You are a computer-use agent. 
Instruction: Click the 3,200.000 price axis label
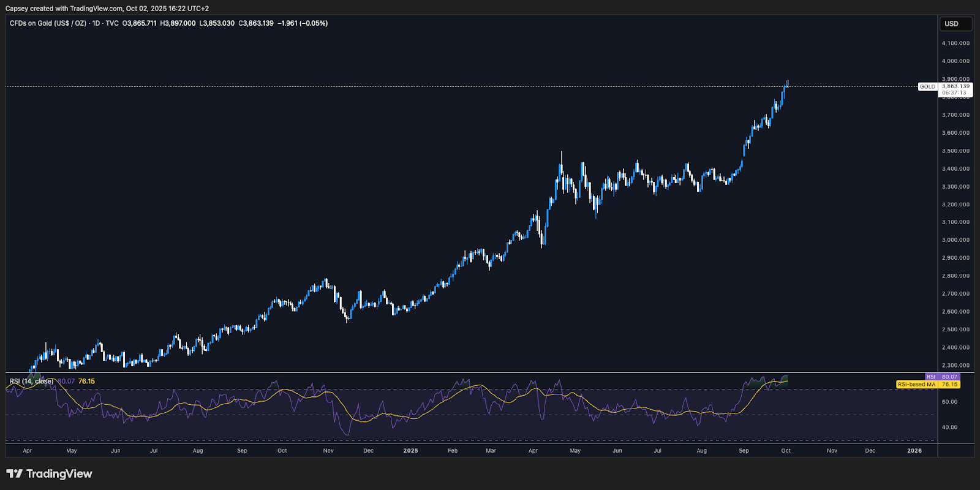[x=956, y=204]
